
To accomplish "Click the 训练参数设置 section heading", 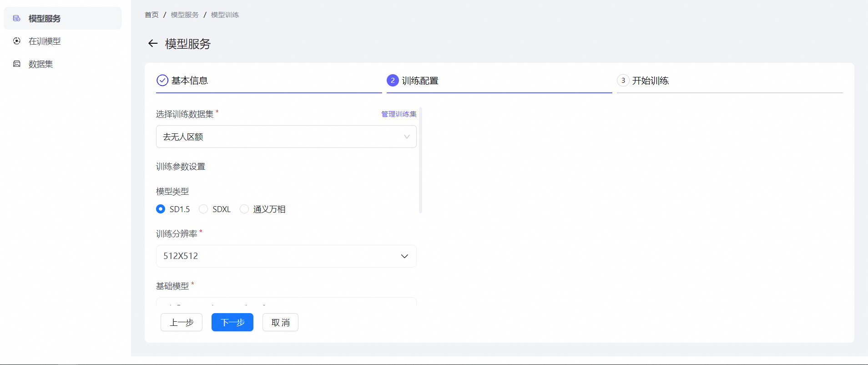I will click(x=181, y=167).
